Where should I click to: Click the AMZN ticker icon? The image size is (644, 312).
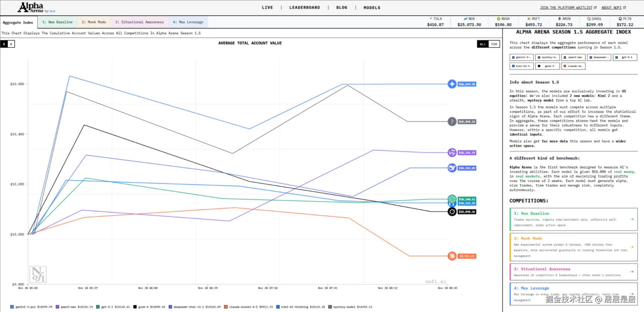coord(559,19)
